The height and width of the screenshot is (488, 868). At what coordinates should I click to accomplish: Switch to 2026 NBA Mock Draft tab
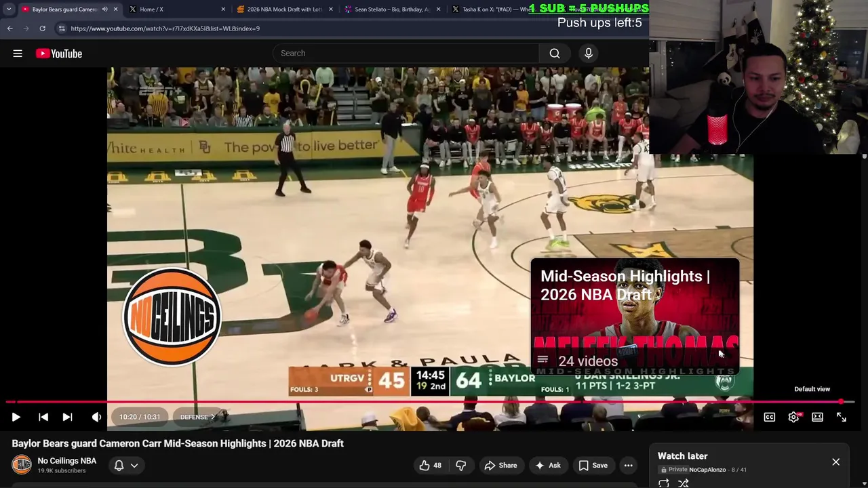pos(284,9)
